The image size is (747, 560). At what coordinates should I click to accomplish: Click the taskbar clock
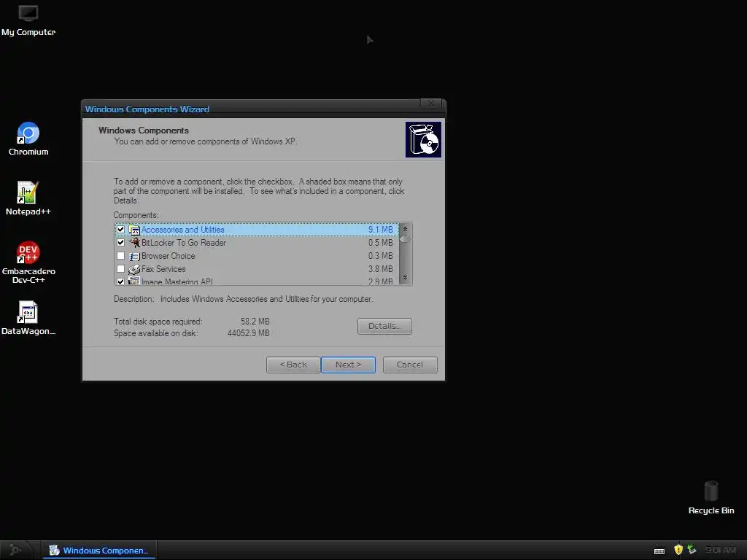pyautogui.click(x=720, y=550)
